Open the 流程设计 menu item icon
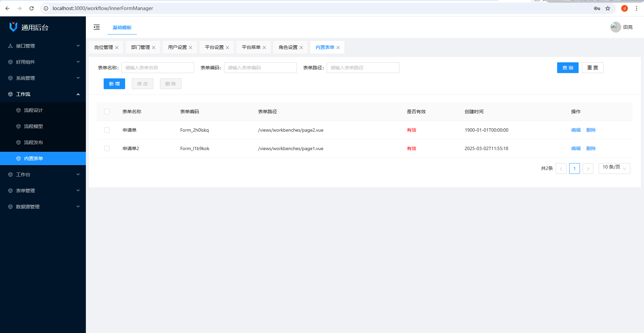Screen dimensions: 644x333 point(19,110)
